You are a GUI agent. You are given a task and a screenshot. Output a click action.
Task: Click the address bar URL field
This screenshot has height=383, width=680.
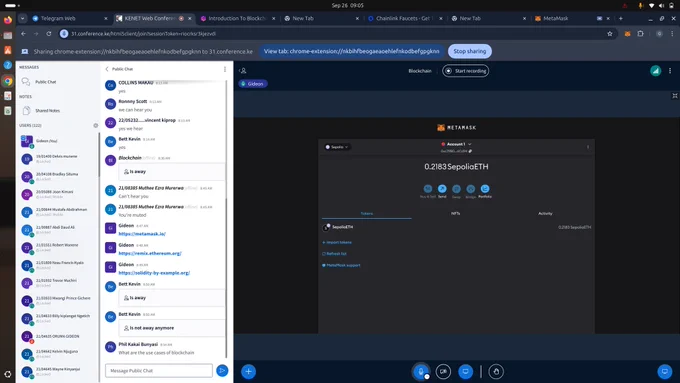coord(338,34)
